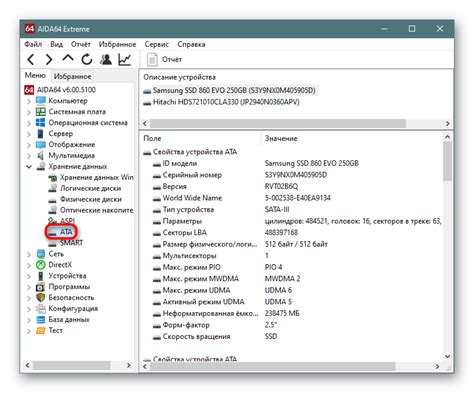Select the Сервер icon in the tree
This screenshot has height=393, width=474.
[41, 133]
